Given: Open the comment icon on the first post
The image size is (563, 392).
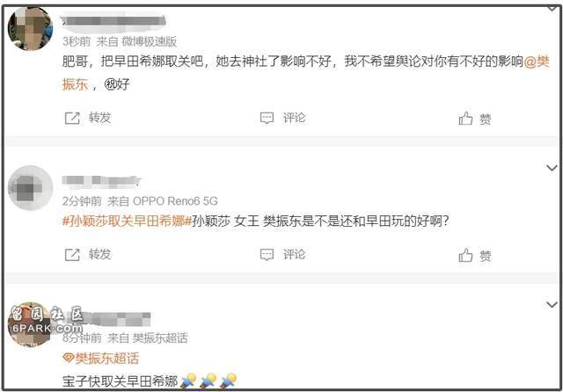Looking at the screenshot, I should pyautogui.click(x=267, y=118).
